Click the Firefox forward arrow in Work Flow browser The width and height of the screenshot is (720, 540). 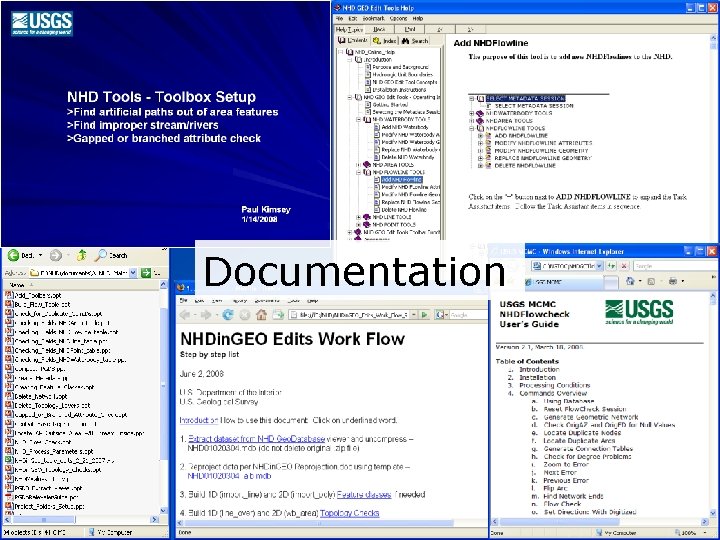(x=206, y=315)
